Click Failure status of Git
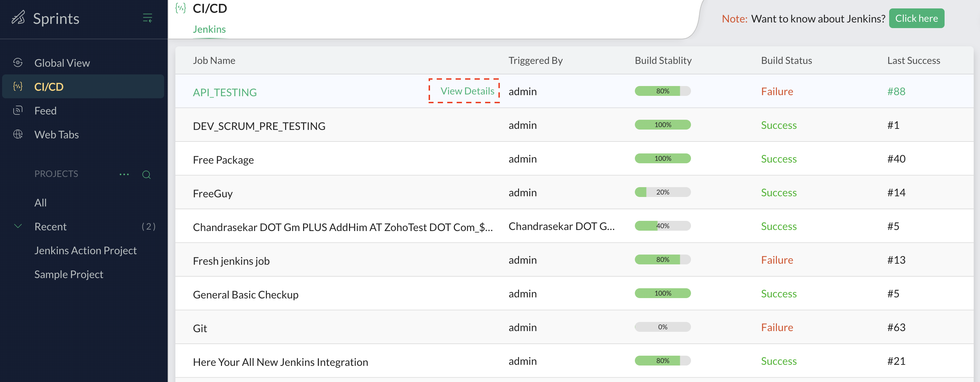This screenshot has width=980, height=382. pos(777,327)
